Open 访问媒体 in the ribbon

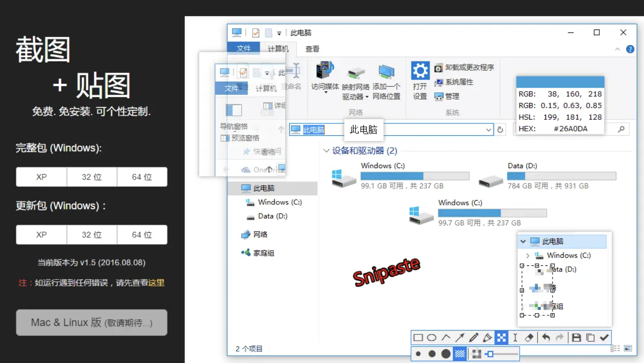tap(325, 77)
